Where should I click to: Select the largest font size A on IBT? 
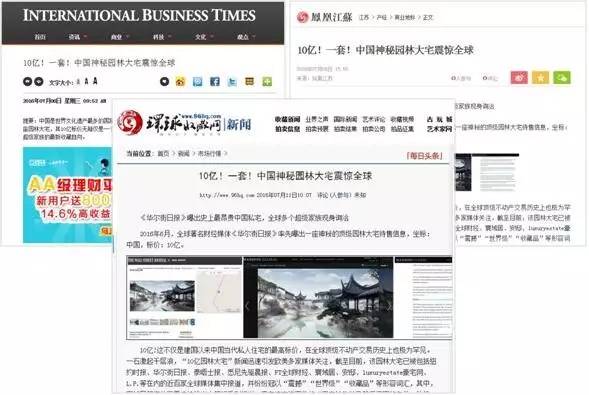(x=95, y=81)
